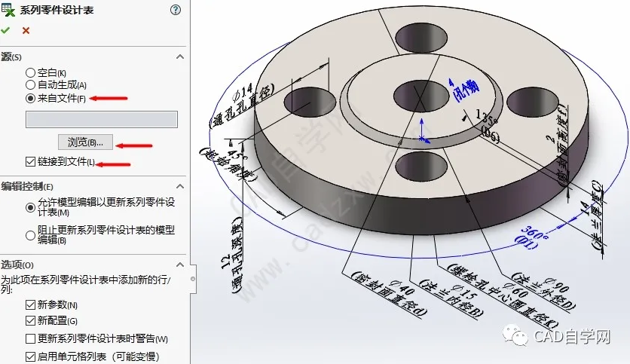Select the 来自文件(F) radio option
630x364 pixels.
[31, 98]
